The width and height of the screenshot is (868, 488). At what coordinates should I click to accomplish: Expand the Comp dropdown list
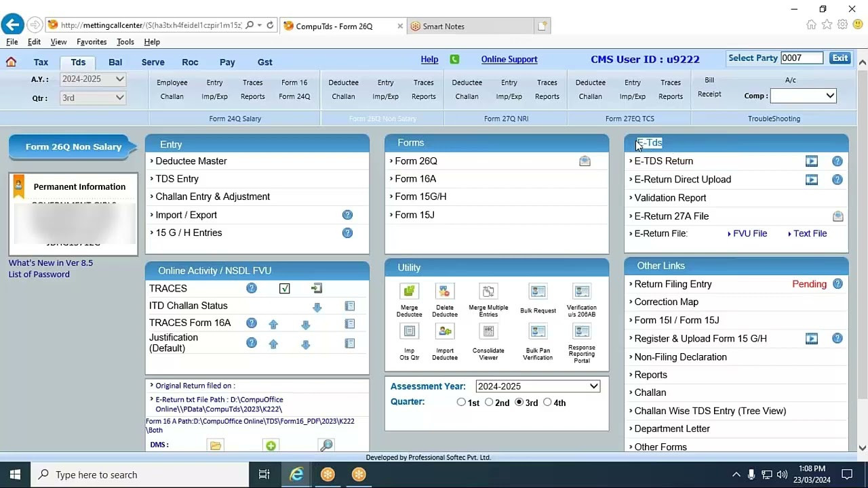(x=803, y=96)
